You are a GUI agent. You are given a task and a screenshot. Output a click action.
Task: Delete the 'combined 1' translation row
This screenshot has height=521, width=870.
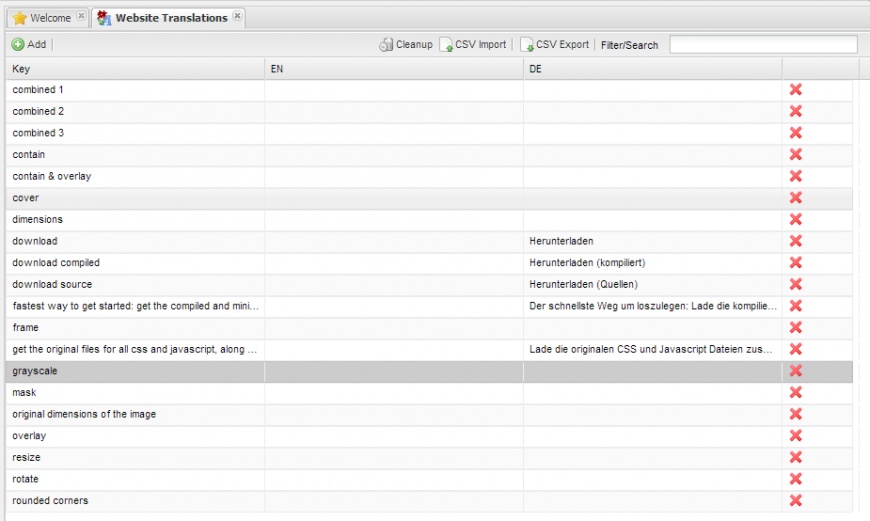[x=796, y=90]
